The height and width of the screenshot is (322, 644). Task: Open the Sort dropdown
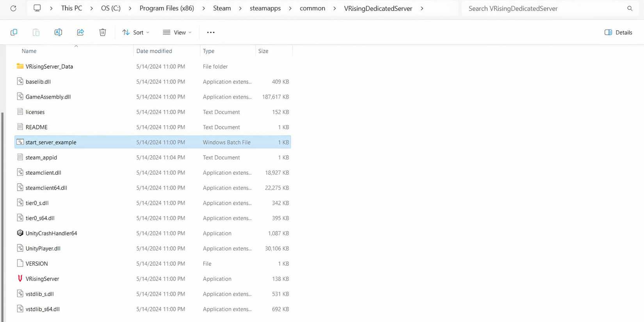coord(135,32)
